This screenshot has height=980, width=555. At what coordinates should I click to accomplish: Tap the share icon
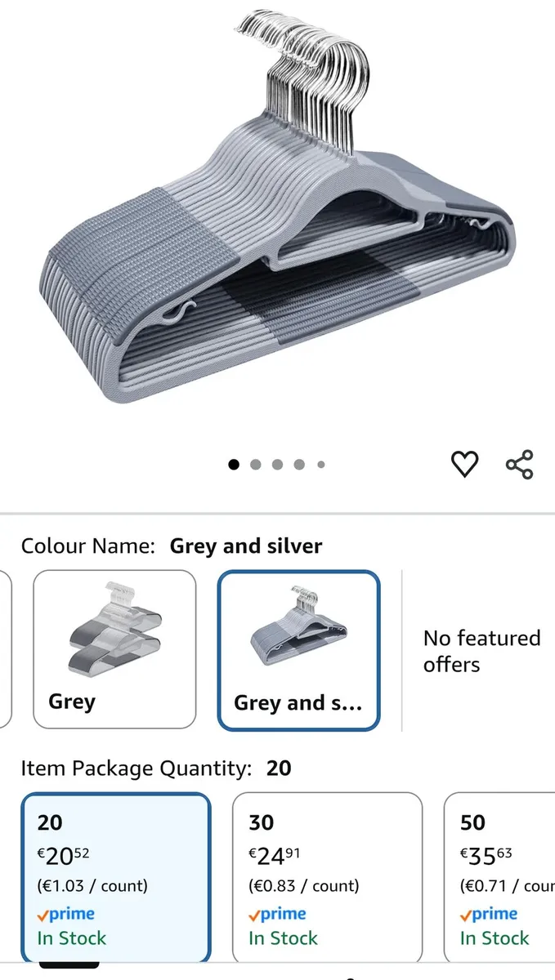tap(519, 464)
